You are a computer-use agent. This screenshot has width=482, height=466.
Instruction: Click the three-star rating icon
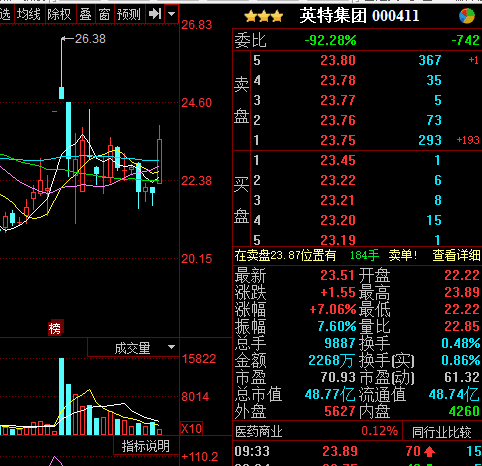(x=263, y=16)
